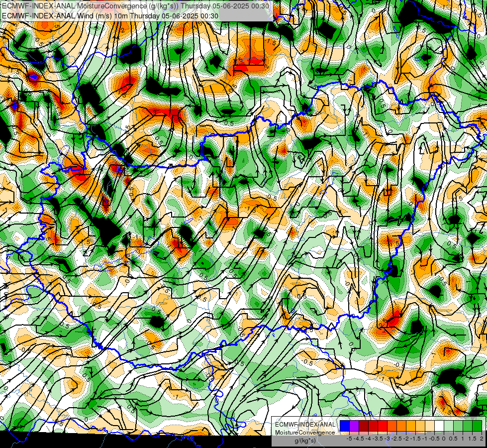This screenshot has width=487, height=448.
Task: Click the 2 legend tick label
Action: click(482, 439)
